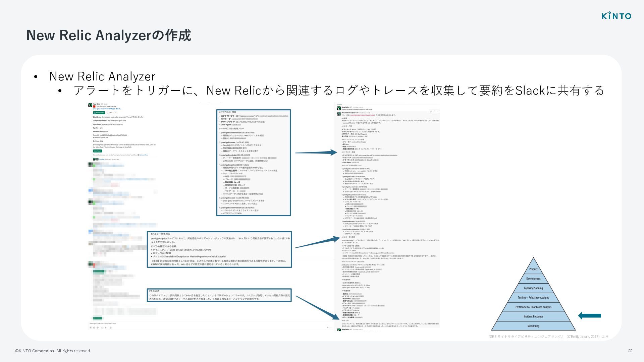Open the Edit workflow link
This screenshot has height=362, width=644.
coord(144,155)
